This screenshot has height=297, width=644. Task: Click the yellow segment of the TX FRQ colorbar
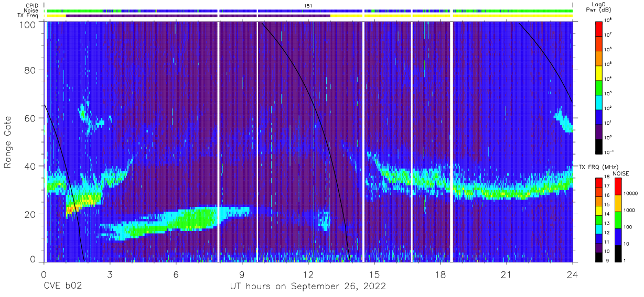coord(599,211)
